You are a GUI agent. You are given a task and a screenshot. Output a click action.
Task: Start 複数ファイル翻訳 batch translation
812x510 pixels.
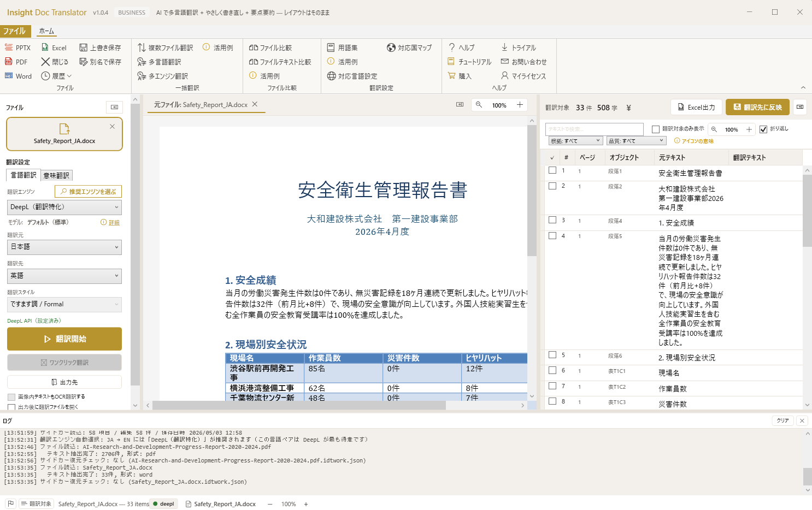click(165, 48)
